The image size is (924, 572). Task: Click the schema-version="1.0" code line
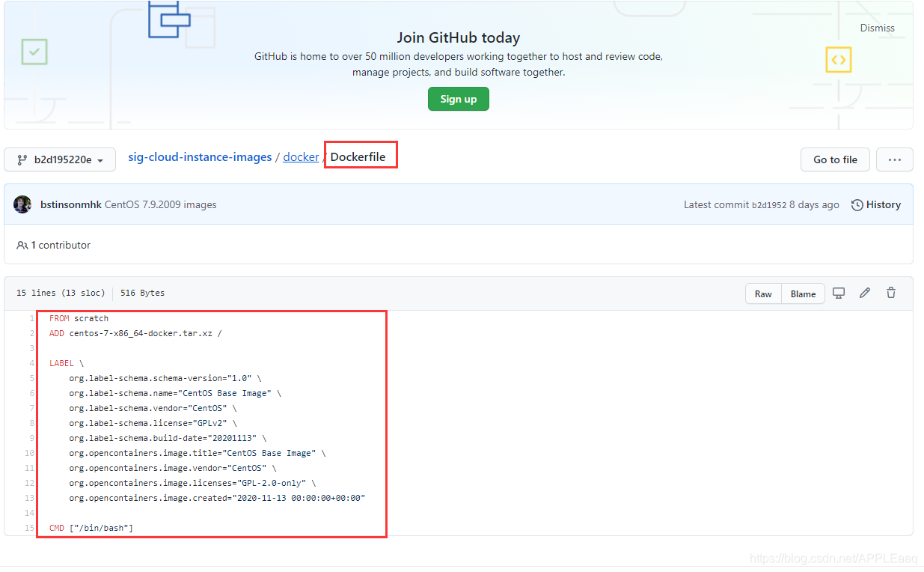coord(165,378)
